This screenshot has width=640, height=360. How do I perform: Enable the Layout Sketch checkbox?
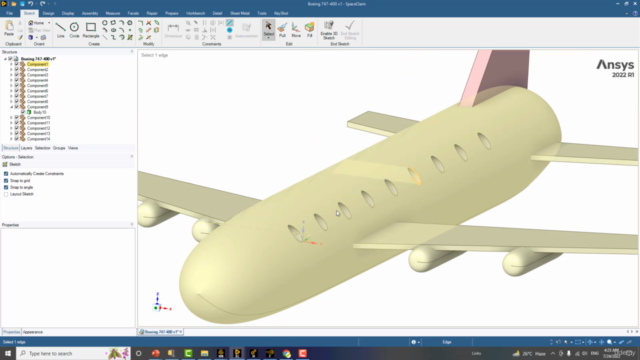coord(6,194)
